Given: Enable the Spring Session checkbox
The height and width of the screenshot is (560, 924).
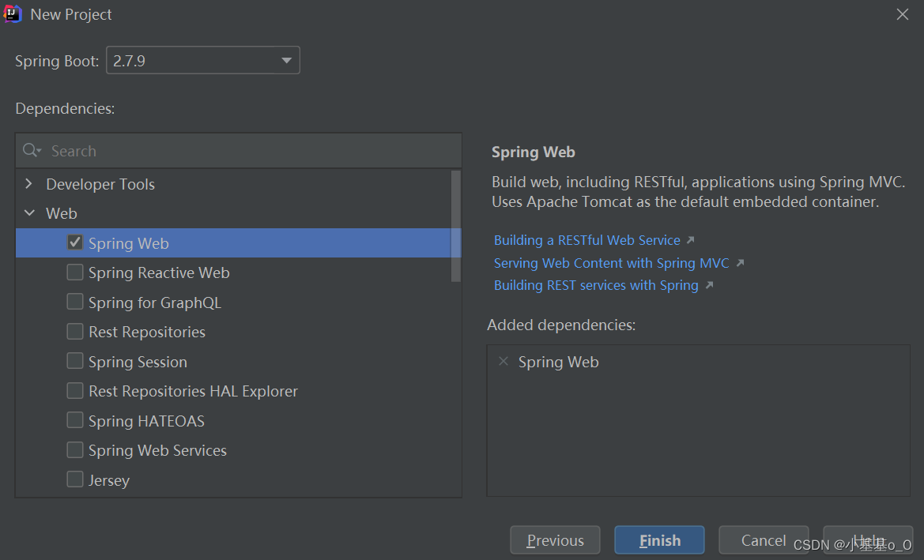Looking at the screenshot, I should tap(75, 361).
